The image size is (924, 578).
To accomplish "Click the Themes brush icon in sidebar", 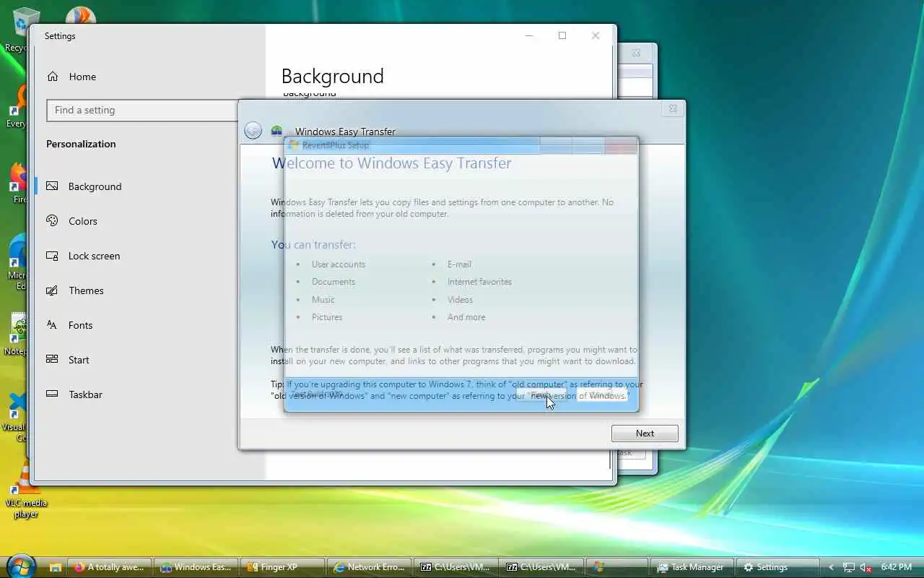I will pyautogui.click(x=52, y=290).
